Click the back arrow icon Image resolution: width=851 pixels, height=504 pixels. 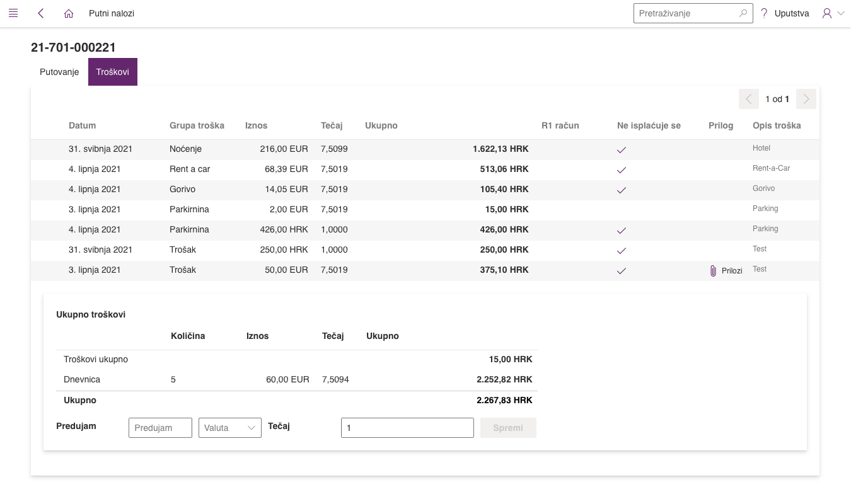pyautogui.click(x=41, y=13)
